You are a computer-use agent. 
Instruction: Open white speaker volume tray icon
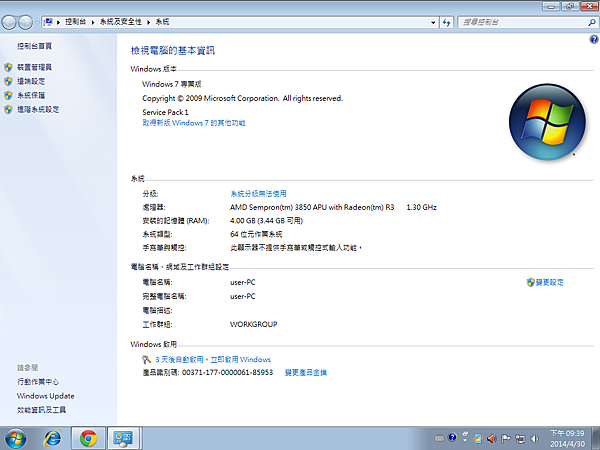tap(535, 438)
